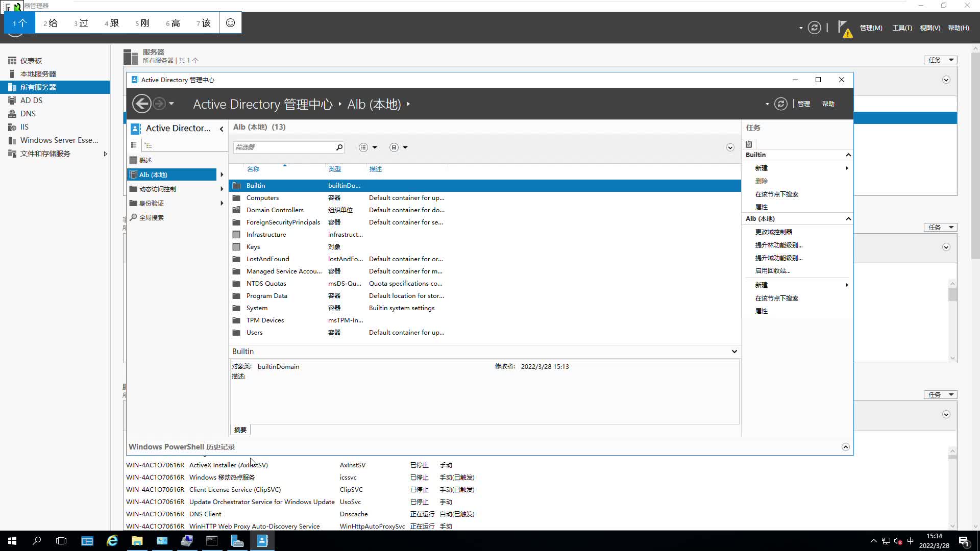Viewport: 980px width, 551px height.
Task: Click 提升域功能级别 task link
Action: pyautogui.click(x=778, y=258)
